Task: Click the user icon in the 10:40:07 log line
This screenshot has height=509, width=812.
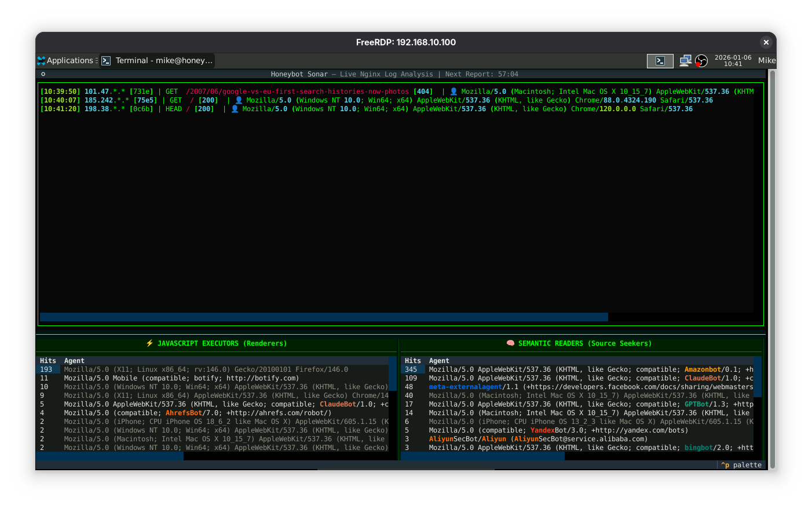Action: pyautogui.click(x=239, y=100)
